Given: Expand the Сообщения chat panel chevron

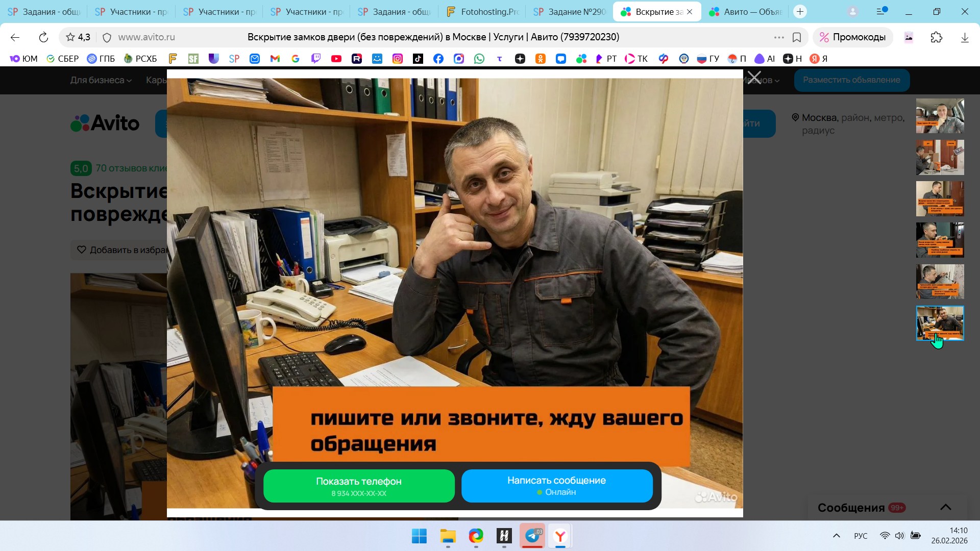Looking at the screenshot, I should [945, 507].
